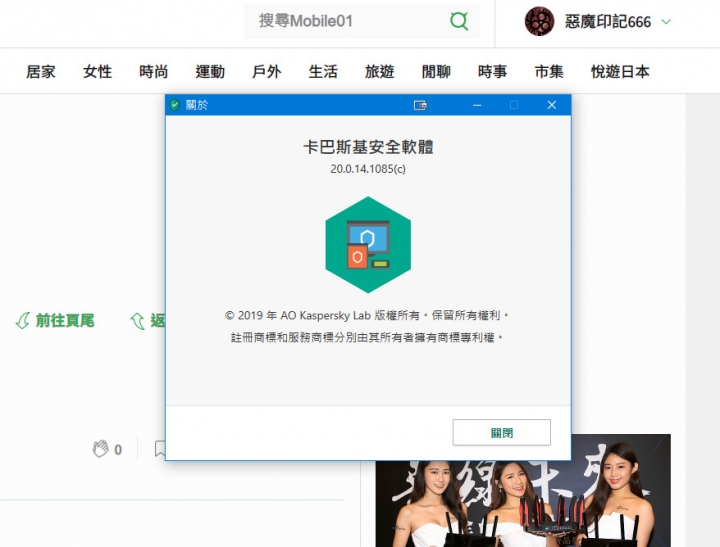The height and width of the screenshot is (547, 720).
Task: Click the 註冊商標 trademark notice line
Action: (366, 338)
